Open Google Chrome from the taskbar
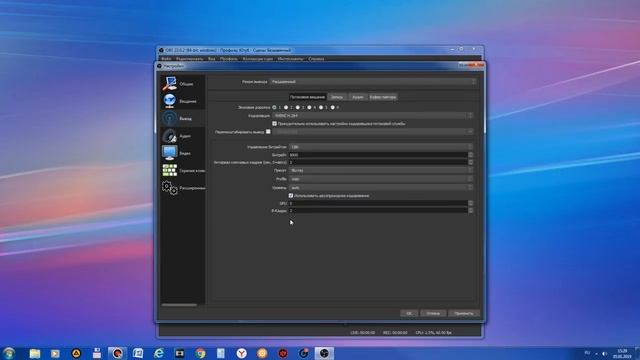Viewport: 640px width, 360px height. pos(200,353)
